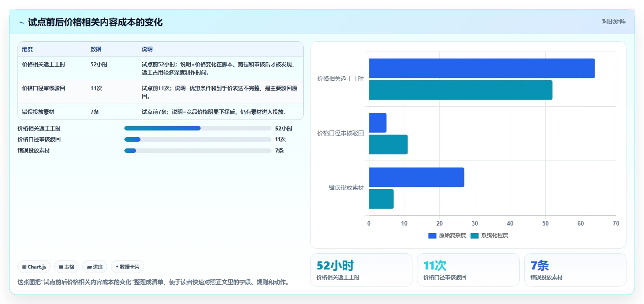Click the icon inside 表格 tag
Screen dimensions: 644x304
click(x=61, y=267)
